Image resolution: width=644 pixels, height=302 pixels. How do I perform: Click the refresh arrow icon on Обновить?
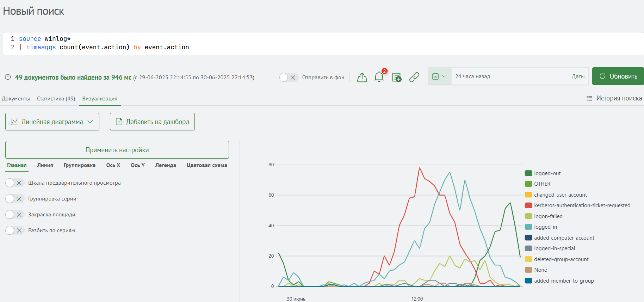click(602, 76)
